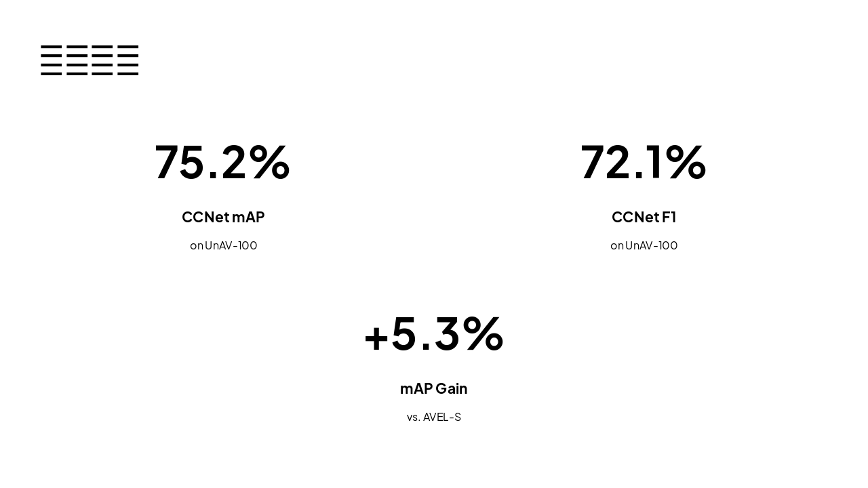Click the CCNet F1 heading

pos(644,217)
